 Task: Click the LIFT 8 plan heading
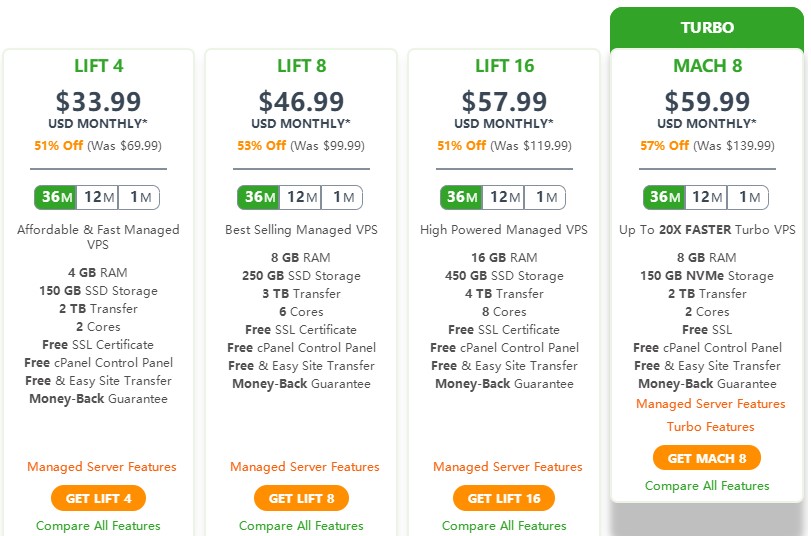point(301,67)
